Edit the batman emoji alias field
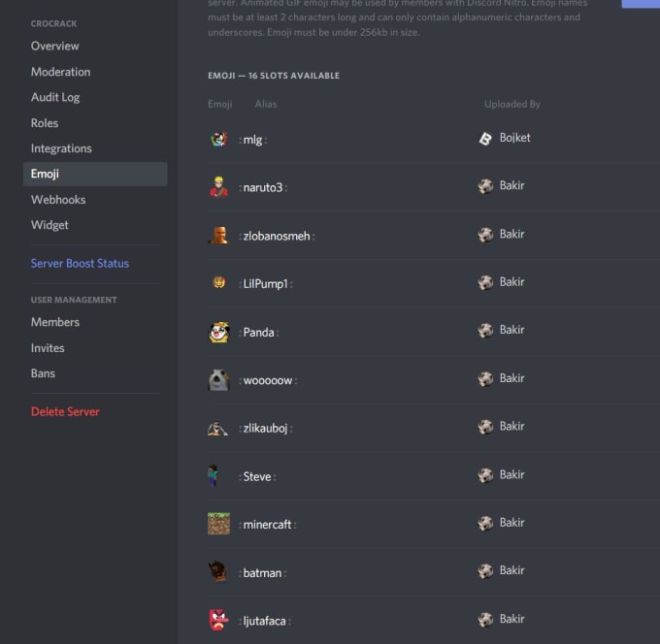The height and width of the screenshot is (644, 660). click(x=262, y=572)
